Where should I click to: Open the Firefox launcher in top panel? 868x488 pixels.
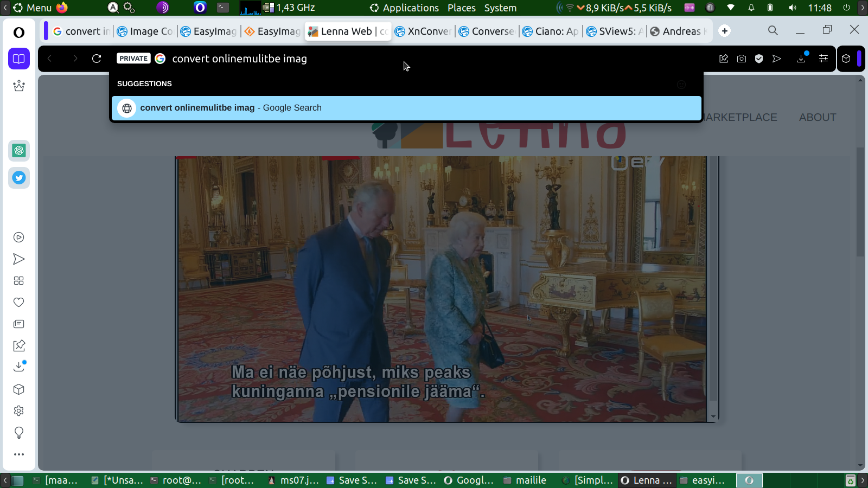(x=62, y=8)
